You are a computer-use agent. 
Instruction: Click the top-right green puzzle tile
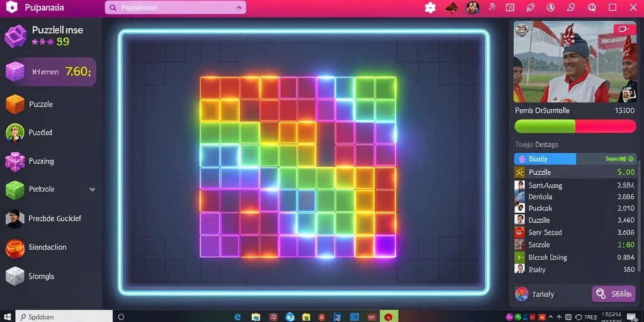point(386,87)
